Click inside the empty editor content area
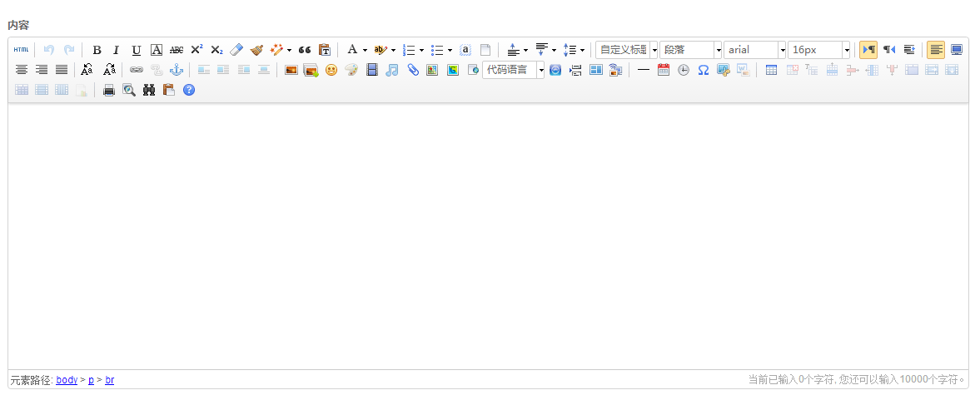This screenshot has width=980, height=400. coord(488,237)
